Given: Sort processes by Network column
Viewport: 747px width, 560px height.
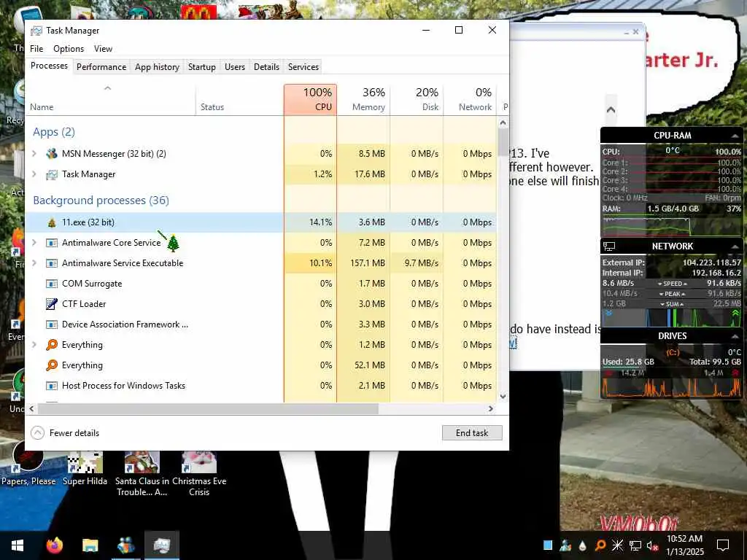Looking at the screenshot, I should click(471, 99).
